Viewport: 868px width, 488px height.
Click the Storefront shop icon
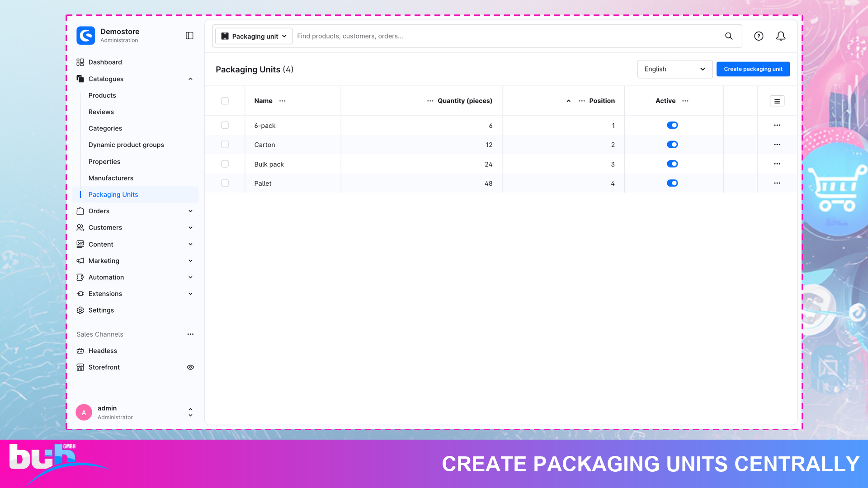(x=80, y=367)
